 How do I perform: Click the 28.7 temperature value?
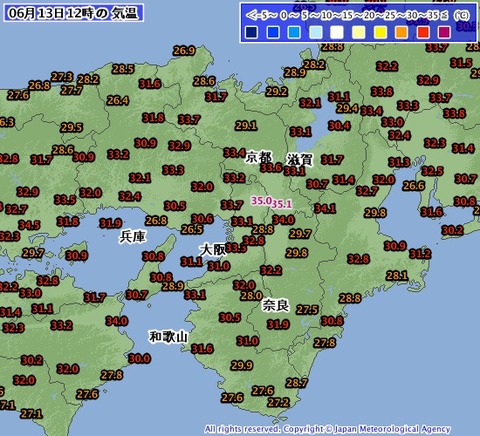(296, 383)
